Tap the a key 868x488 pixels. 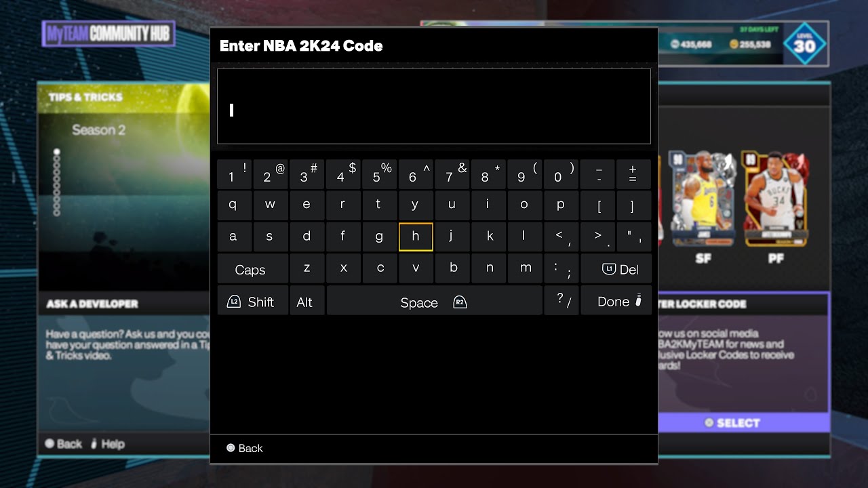tap(234, 237)
